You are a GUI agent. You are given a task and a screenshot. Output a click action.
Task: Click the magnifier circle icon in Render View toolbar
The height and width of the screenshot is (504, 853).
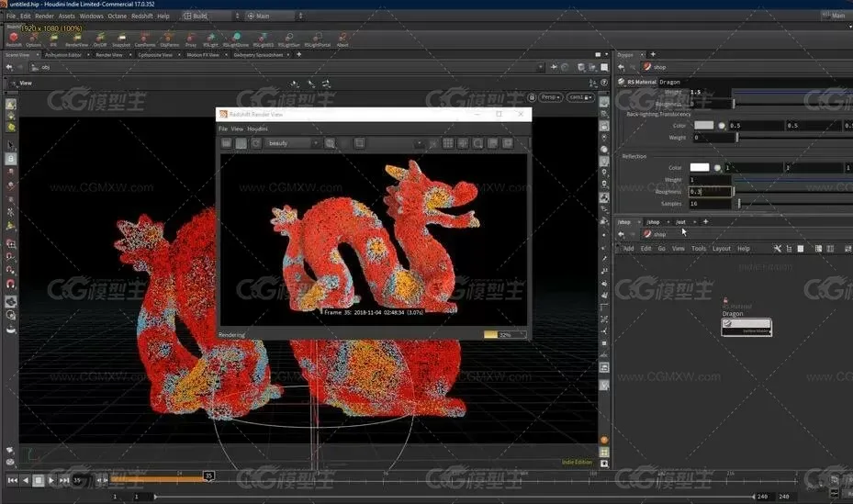point(477,143)
